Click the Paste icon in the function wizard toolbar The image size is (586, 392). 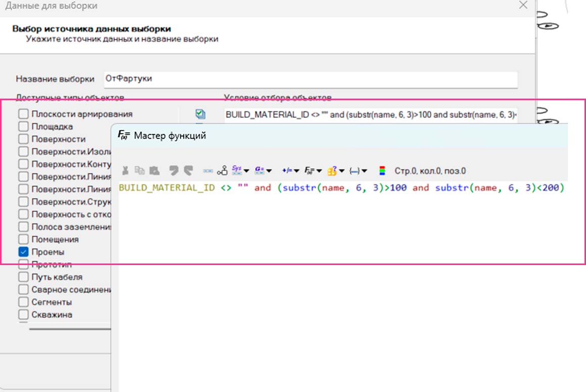click(x=155, y=171)
